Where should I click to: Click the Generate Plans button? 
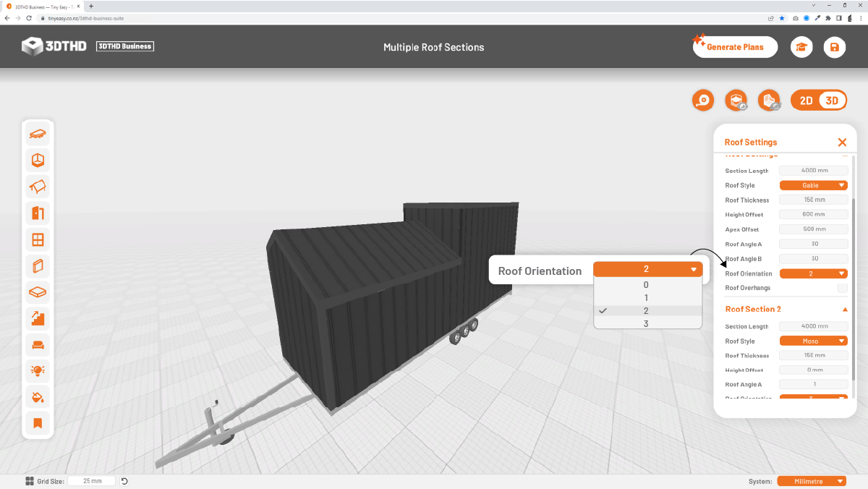click(735, 47)
